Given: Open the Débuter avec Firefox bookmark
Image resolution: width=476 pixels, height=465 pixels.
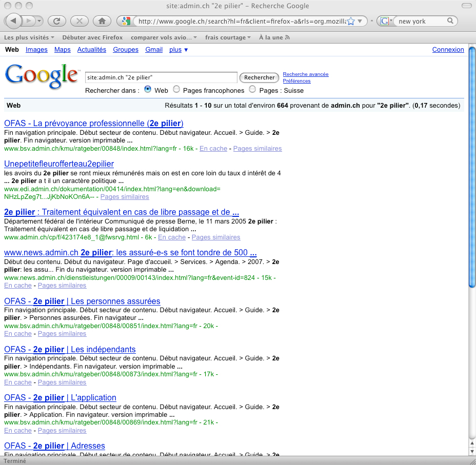Looking at the screenshot, I should coord(92,37).
